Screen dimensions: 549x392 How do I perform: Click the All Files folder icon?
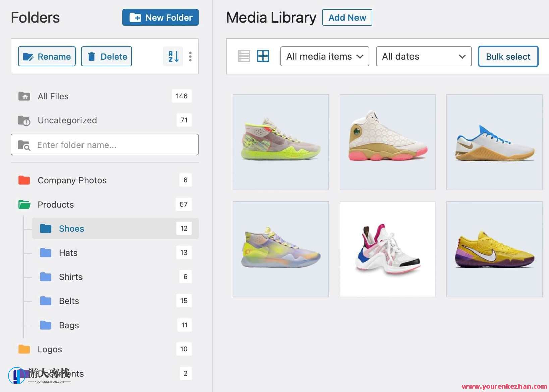[24, 96]
